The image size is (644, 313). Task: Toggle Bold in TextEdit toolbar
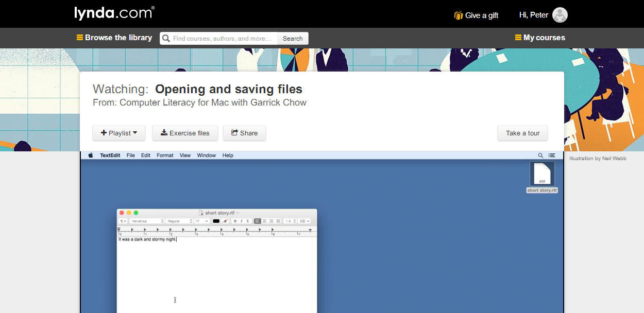(235, 221)
